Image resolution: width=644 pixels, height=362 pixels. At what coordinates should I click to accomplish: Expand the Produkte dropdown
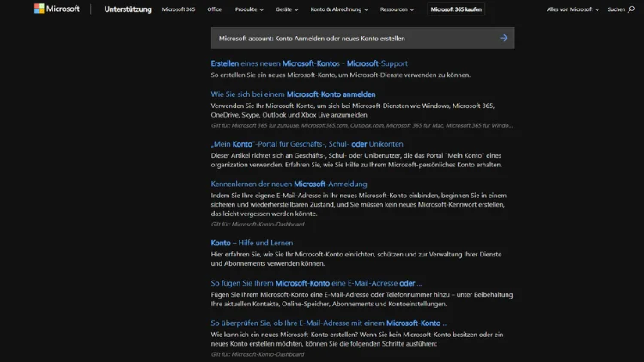(x=249, y=9)
